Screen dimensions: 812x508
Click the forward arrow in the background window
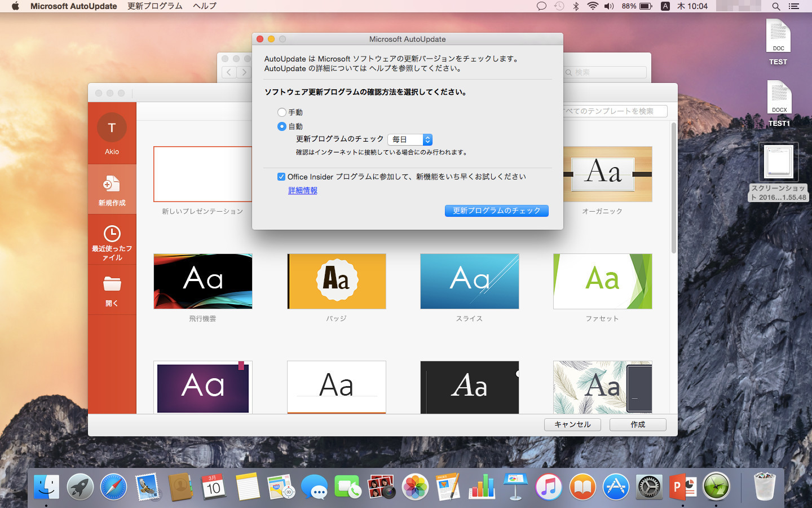[x=244, y=72]
